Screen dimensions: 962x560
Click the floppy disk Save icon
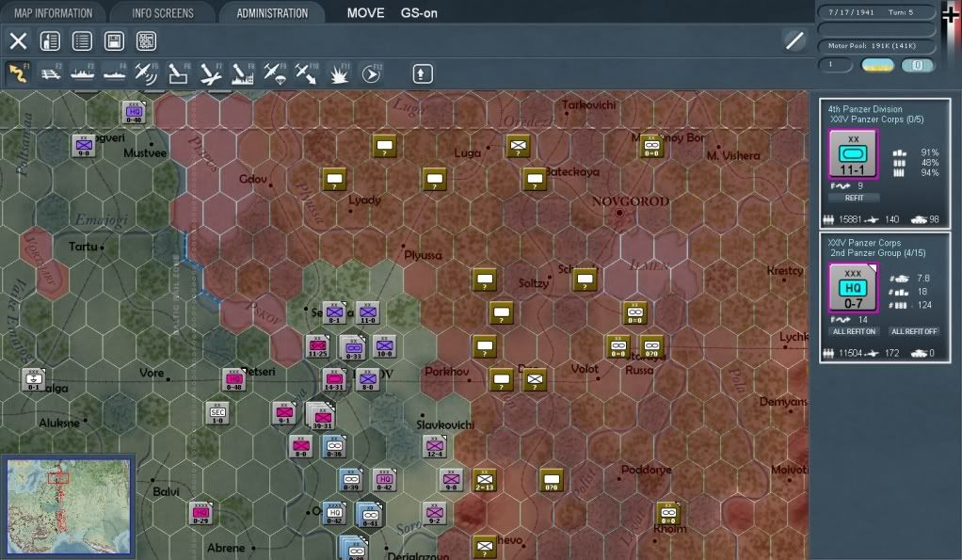114,41
